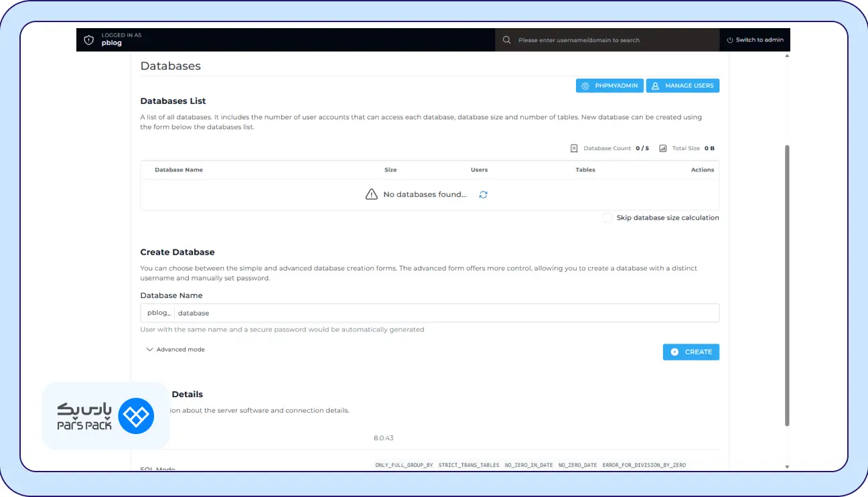This screenshot has height=497, width=868.
Task: Click the Database Count value 0 / 5
Action: point(642,149)
